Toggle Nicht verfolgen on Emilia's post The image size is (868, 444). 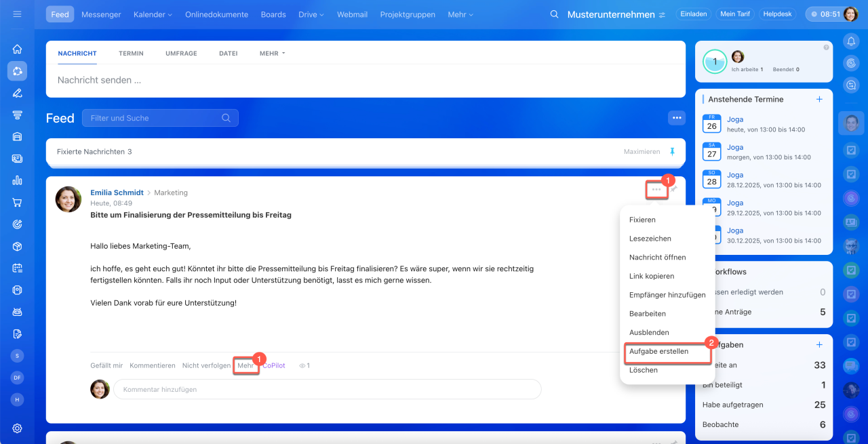(206, 365)
